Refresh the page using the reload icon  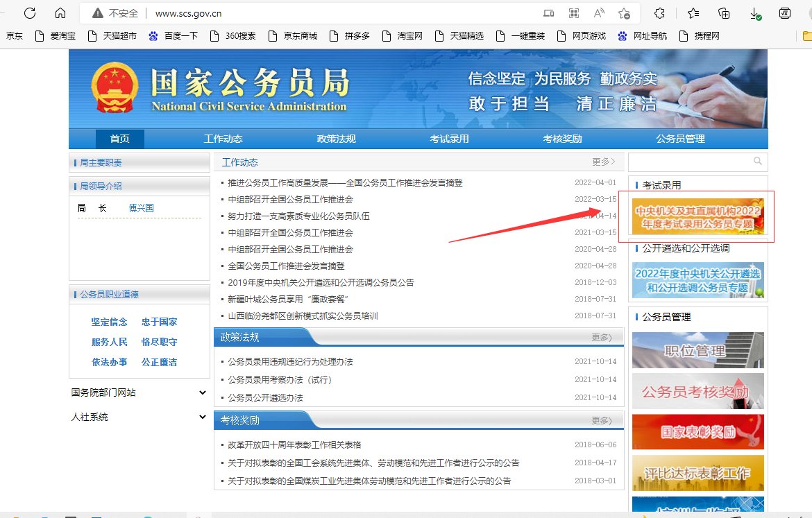coord(29,12)
